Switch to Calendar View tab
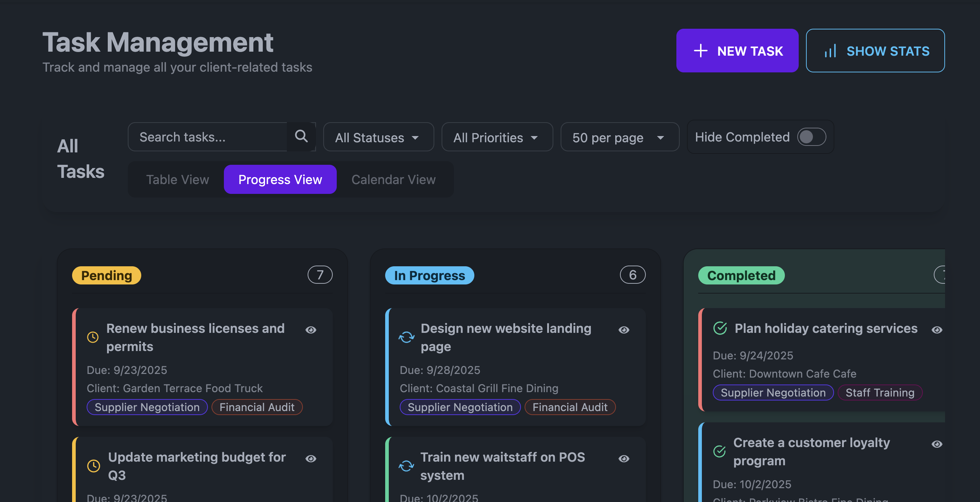 (x=394, y=179)
